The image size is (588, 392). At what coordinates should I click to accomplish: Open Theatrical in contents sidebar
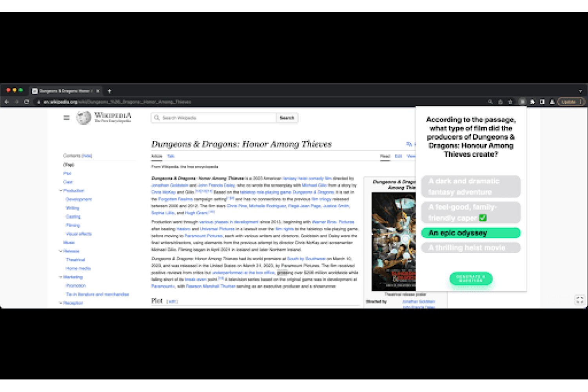[x=75, y=260]
